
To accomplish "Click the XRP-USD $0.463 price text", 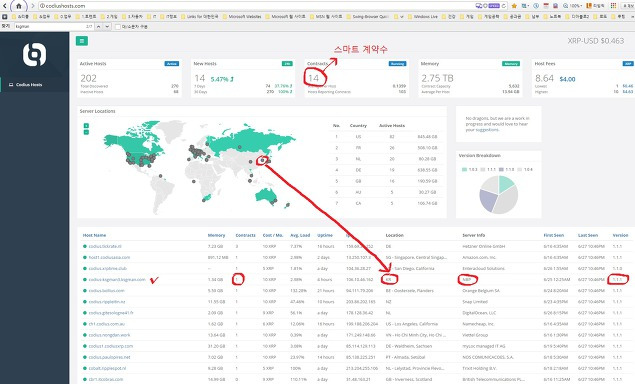I will [596, 41].
